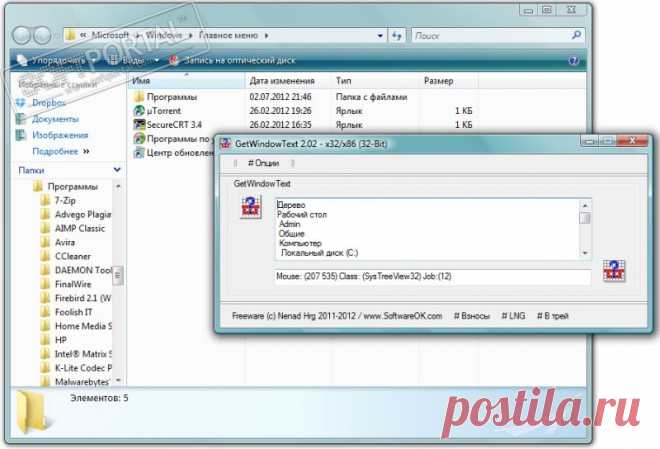Open the Изображения favorite link
The height and width of the screenshot is (449, 660).
[x=60, y=135]
